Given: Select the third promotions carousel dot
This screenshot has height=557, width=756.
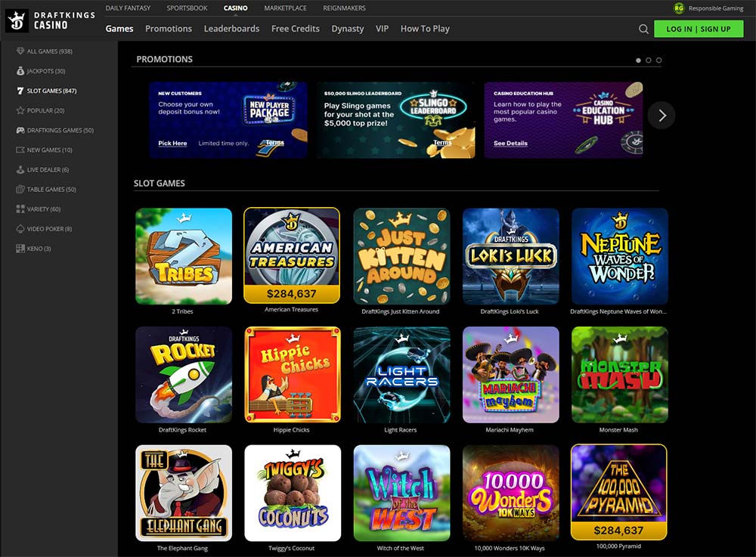Looking at the screenshot, I should click(658, 60).
